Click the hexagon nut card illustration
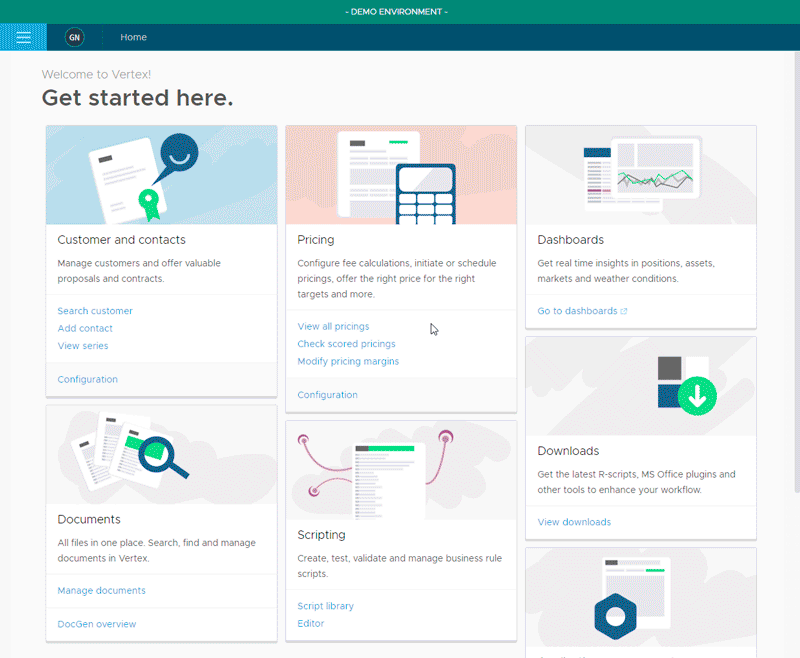800x658 pixels. (641, 597)
